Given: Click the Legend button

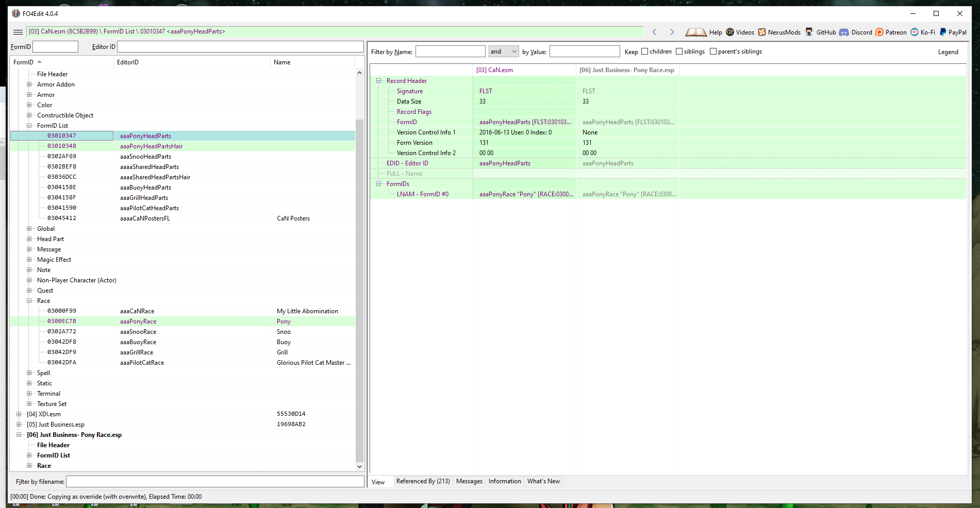Looking at the screenshot, I should [948, 52].
